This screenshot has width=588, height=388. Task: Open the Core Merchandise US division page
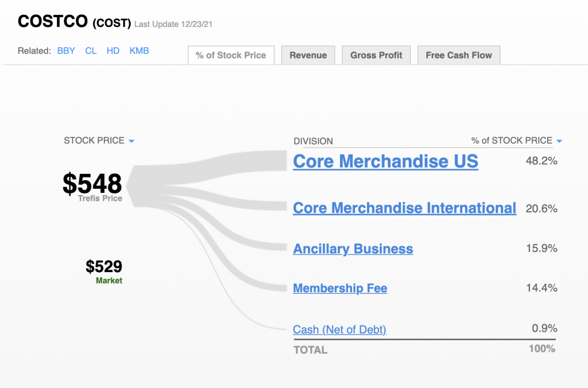385,161
